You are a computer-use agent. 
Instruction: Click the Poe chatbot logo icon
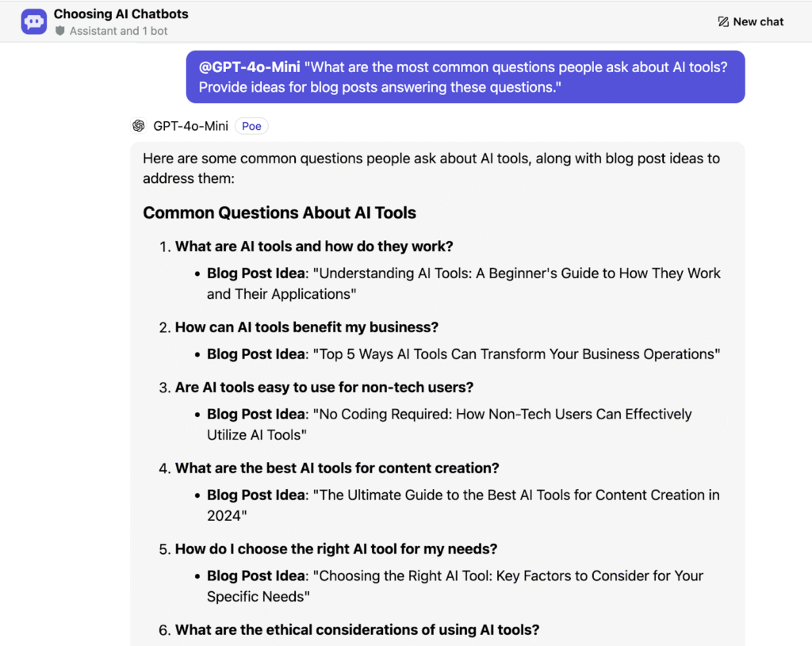(34, 21)
